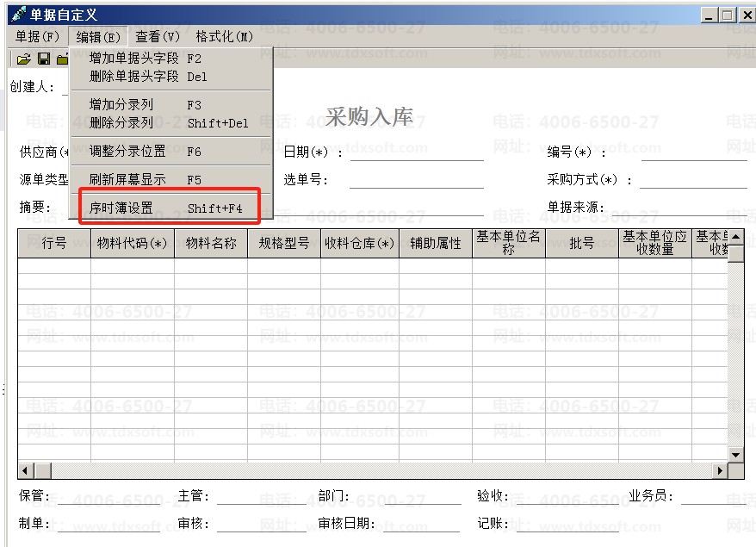Close the 单据自定义 window
Screen dimensions: 756x547
[x=747, y=15]
